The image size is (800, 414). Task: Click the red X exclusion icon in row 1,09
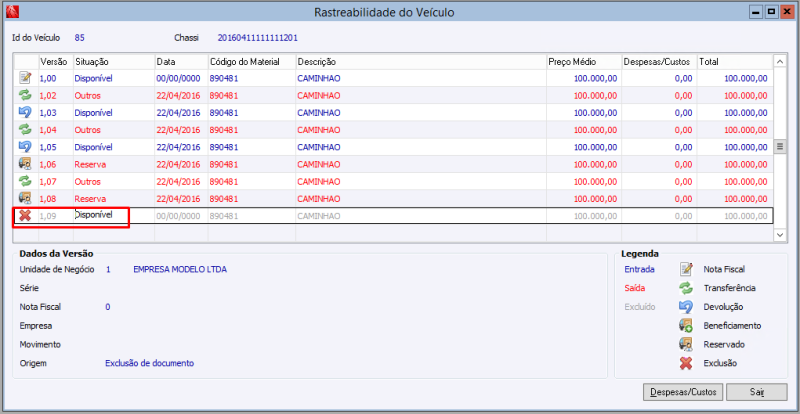pyautogui.click(x=25, y=216)
